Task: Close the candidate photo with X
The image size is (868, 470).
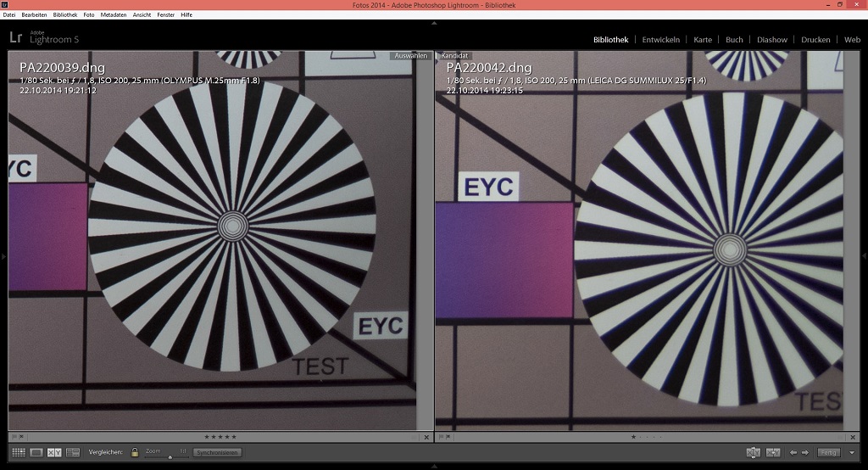Action: pos(851,437)
